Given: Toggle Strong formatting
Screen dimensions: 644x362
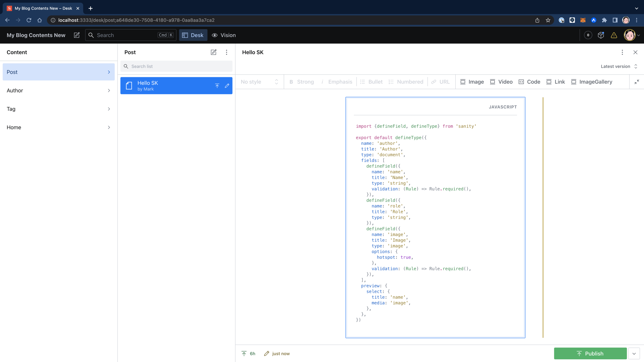Looking at the screenshot, I should pos(302,82).
